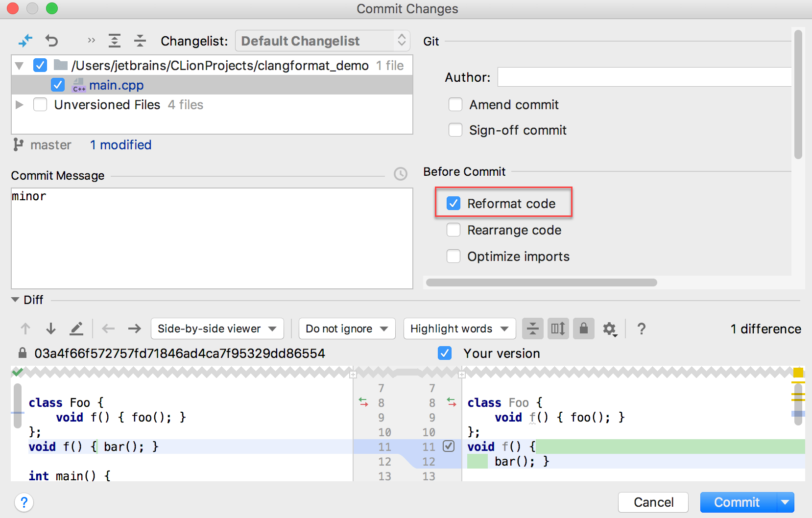This screenshot has height=518, width=812.
Task: Click the Collapse All icon in changes toolbar
Action: pyautogui.click(x=140, y=41)
